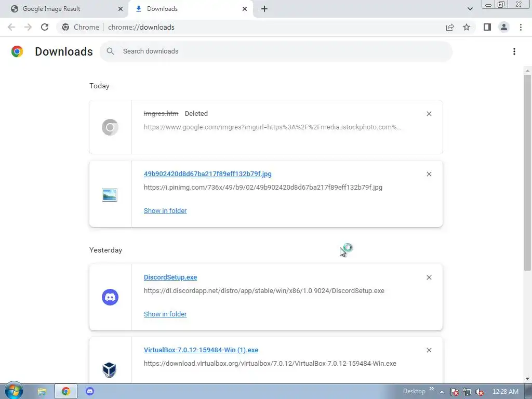Screen dimensions: 532x399
Task: Click the search magnifier icon
Action: 110,51
